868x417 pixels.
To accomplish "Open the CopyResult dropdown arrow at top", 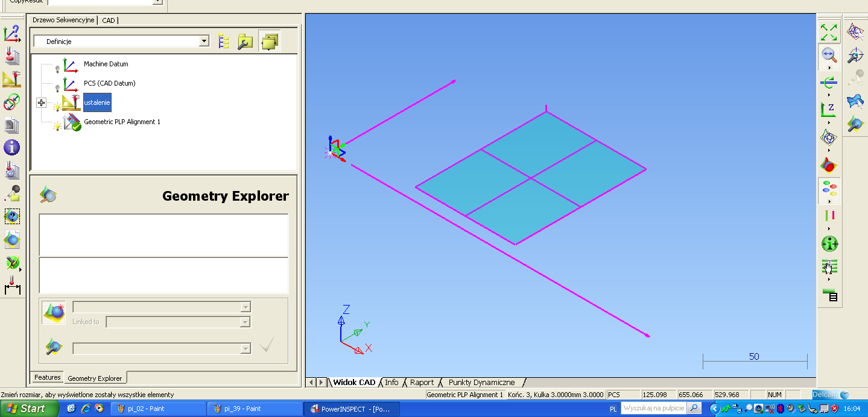I will (x=157, y=2).
